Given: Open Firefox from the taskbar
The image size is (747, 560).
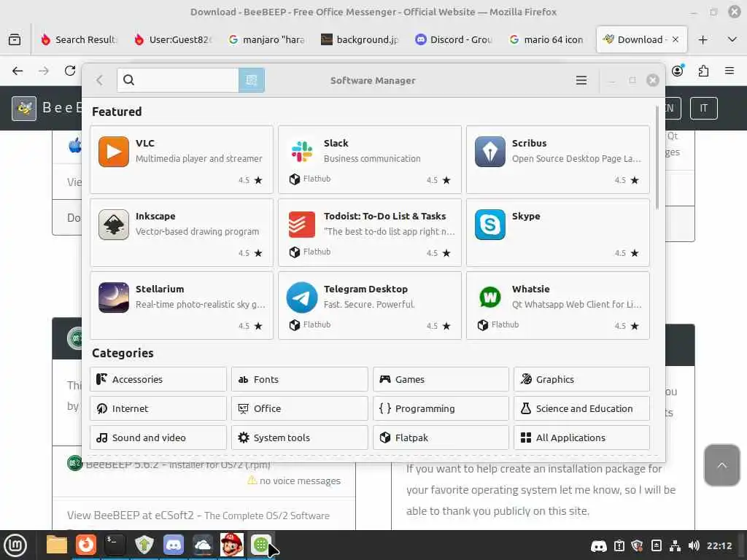Looking at the screenshot, I should [x=86, y=545].
